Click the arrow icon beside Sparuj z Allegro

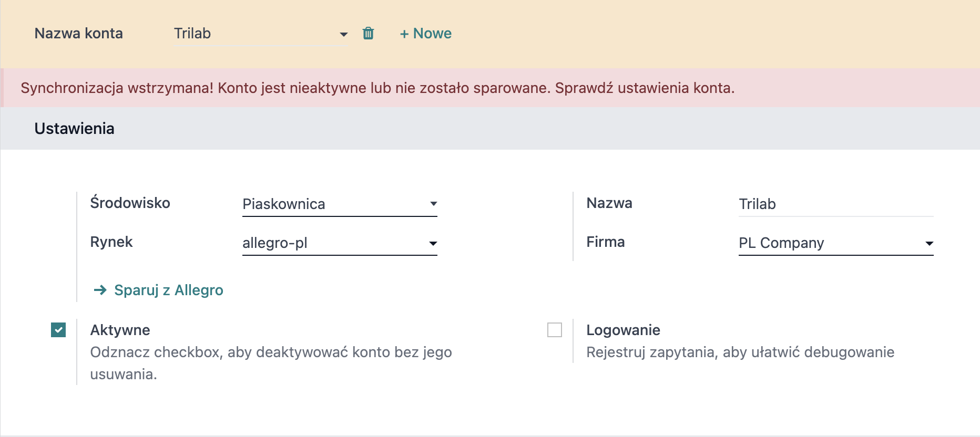pos(100,290)
